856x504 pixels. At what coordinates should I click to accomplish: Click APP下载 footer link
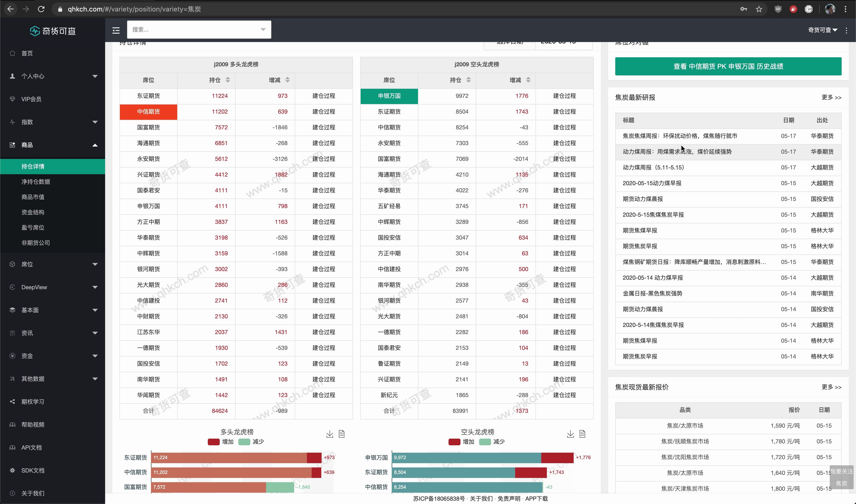536,499
